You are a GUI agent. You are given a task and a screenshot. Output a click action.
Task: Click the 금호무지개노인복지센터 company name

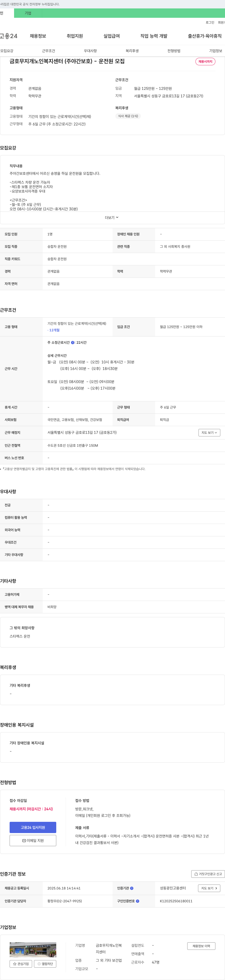109,949
